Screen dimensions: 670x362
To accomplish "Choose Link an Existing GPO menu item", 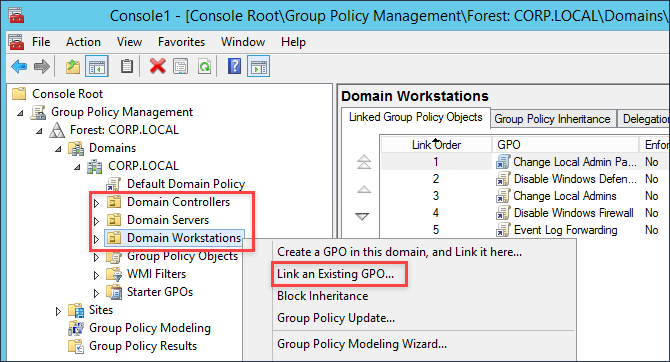I will point(336,274).
